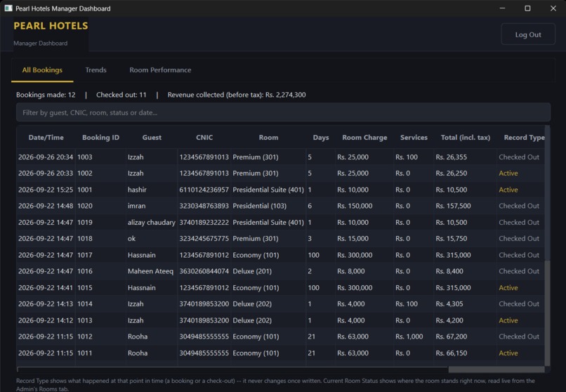Click Checked Out status for booking 1014
Screen dimensions: 566x392
pyautogui.click(x=519, y=304)
